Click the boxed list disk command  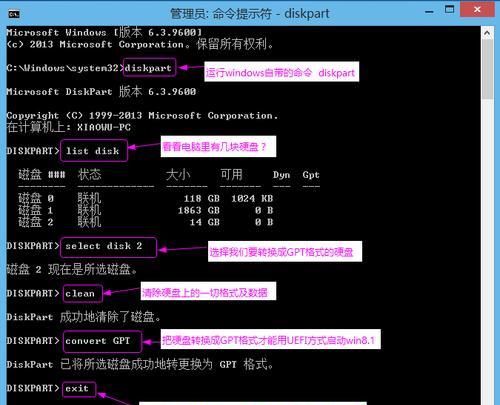click(x=94, y=151)
